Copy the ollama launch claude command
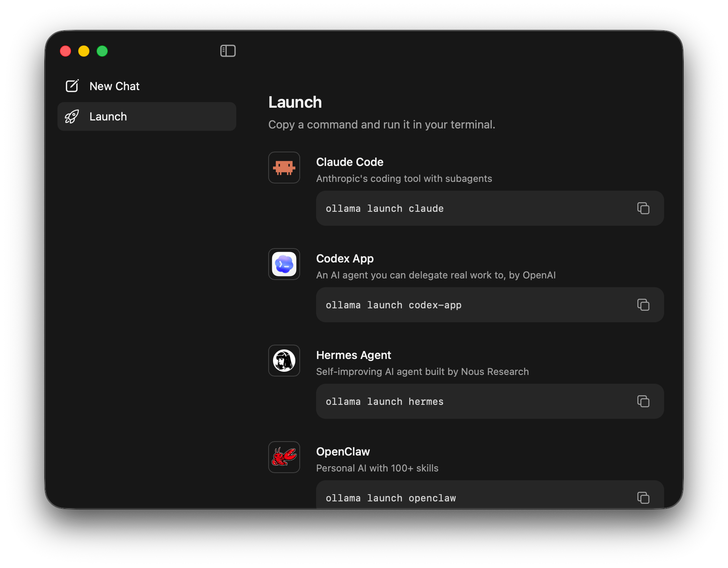Viewport: 728px width, 568px height. click(643, 208)
